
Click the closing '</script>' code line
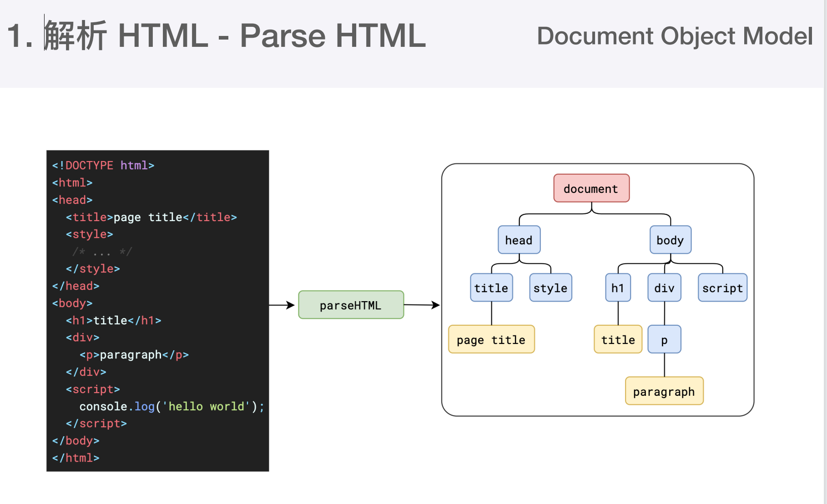tap(96, 423)
